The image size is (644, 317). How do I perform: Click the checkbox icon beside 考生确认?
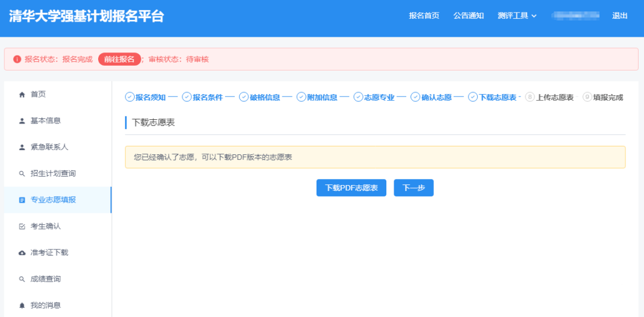[x=22, y=227]
